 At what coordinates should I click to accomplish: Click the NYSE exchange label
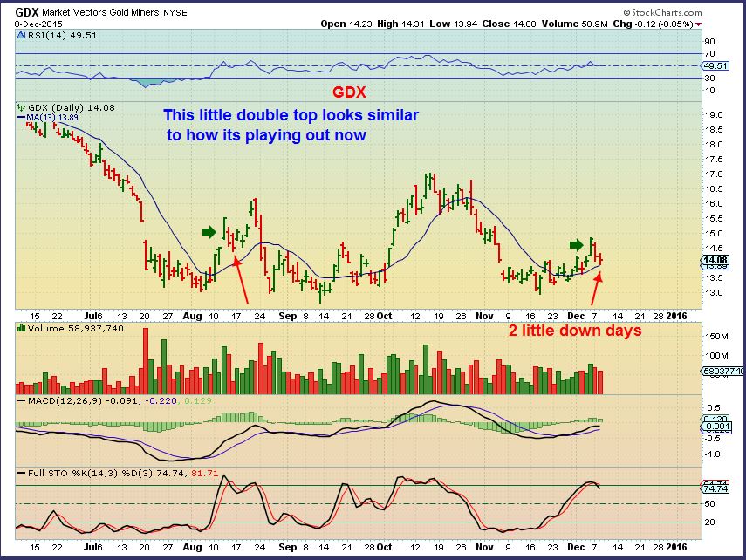coord(175,13)
